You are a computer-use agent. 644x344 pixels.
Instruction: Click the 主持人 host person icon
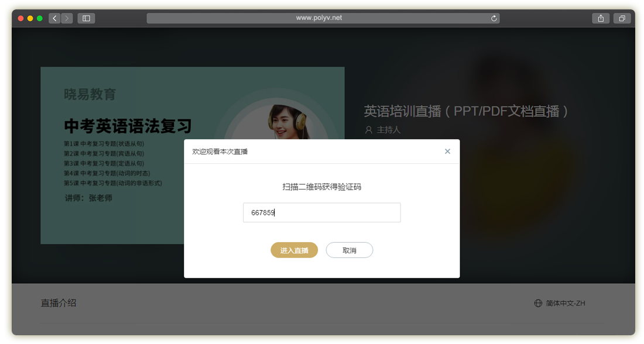(x=368, y=130)
